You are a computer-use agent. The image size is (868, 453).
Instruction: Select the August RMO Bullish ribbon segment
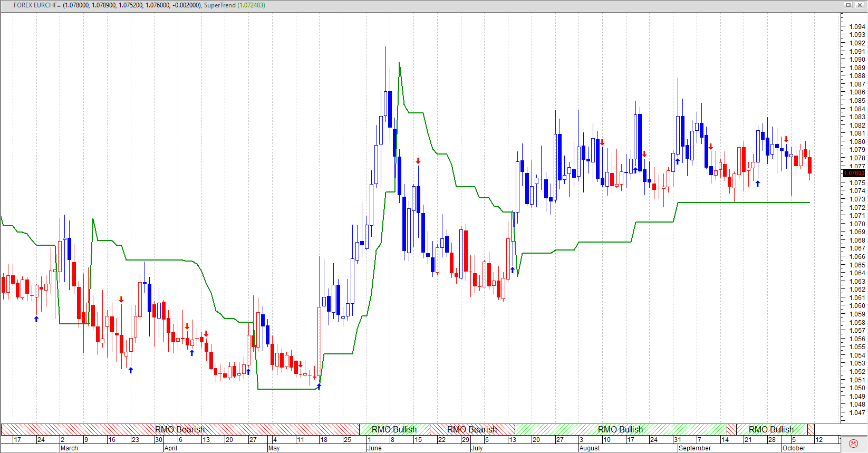620,429
